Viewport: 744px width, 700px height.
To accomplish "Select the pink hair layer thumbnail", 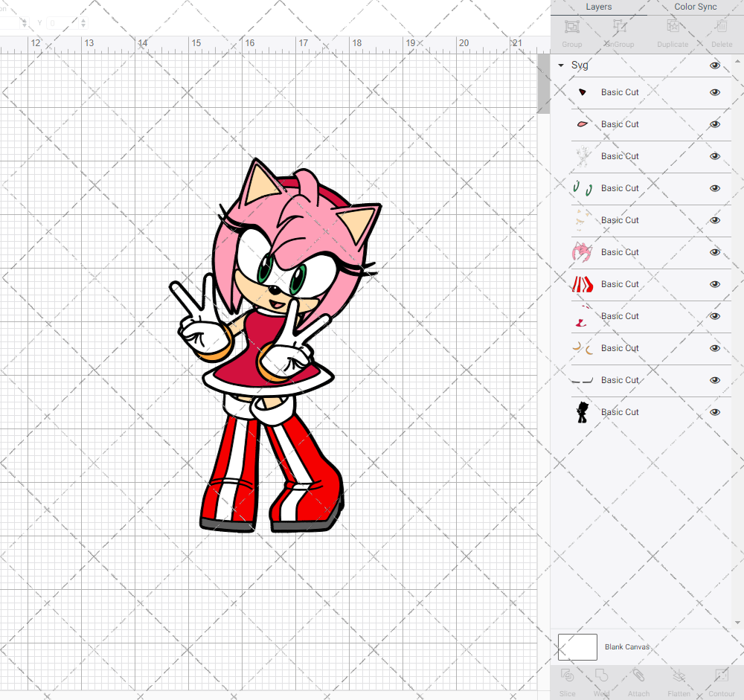I will tap(583, 252).
